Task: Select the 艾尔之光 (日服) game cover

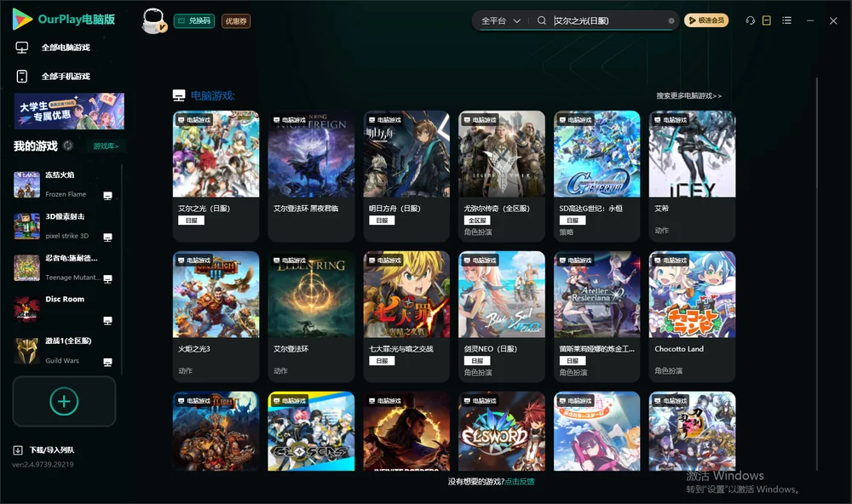Action: (216, 154)
